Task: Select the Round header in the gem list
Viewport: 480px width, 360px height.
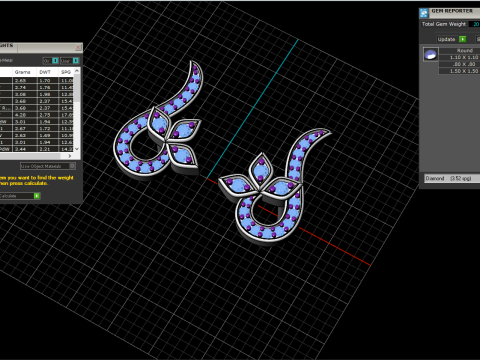Action: pos(459,50)
